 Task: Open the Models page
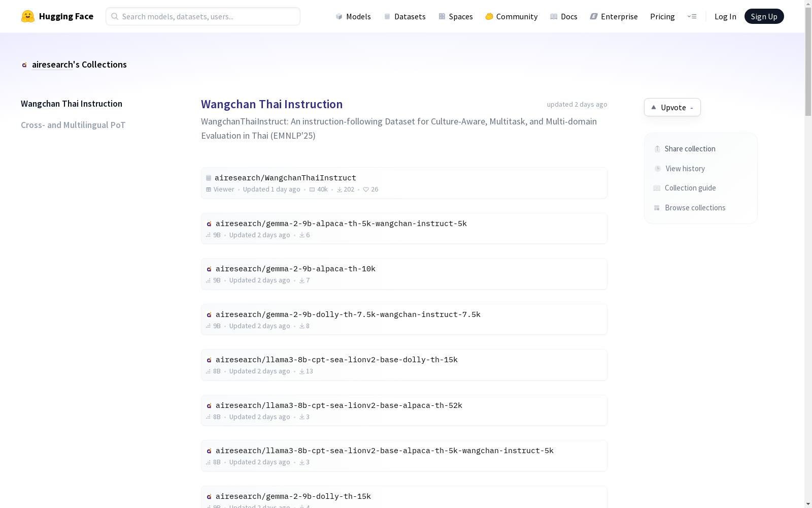353,16
